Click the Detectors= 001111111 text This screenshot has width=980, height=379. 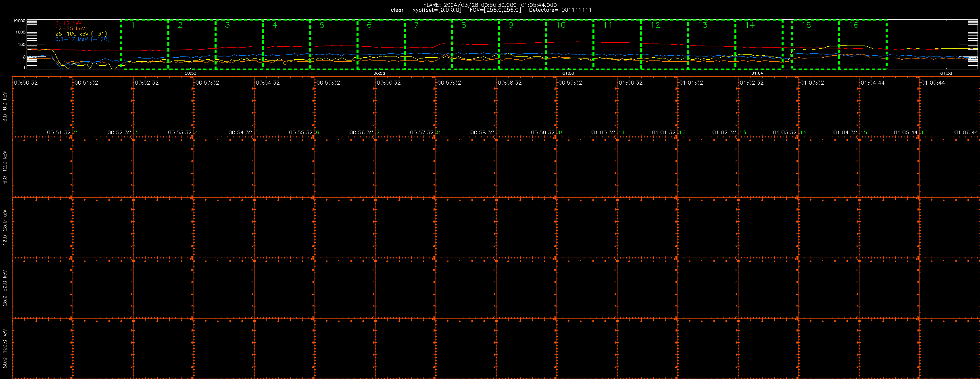pos(560,10)
